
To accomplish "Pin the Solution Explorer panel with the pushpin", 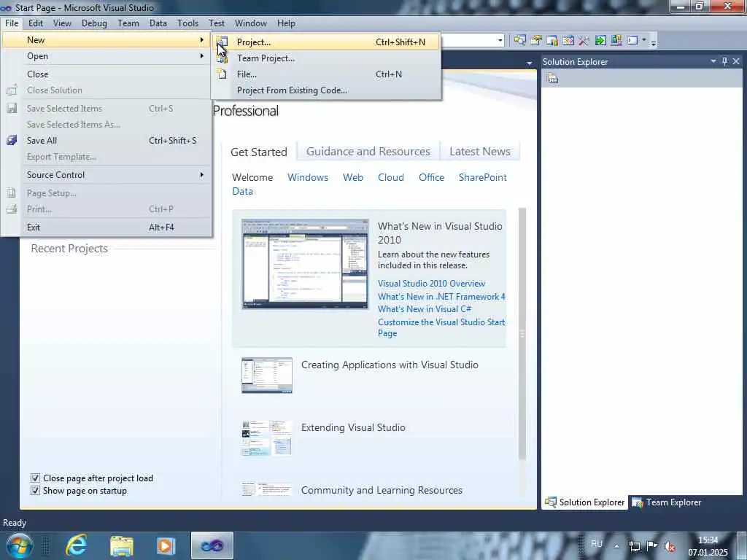I will tap(724, 61).
